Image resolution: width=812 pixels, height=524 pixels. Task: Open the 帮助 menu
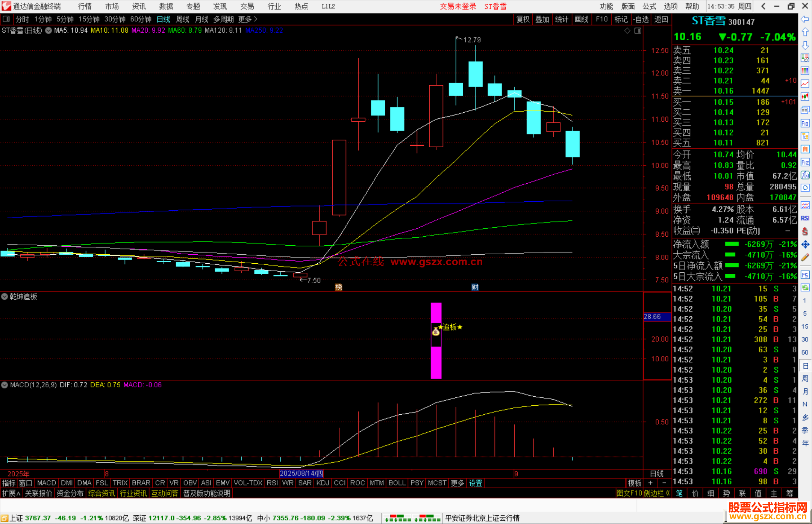(692, 6)
